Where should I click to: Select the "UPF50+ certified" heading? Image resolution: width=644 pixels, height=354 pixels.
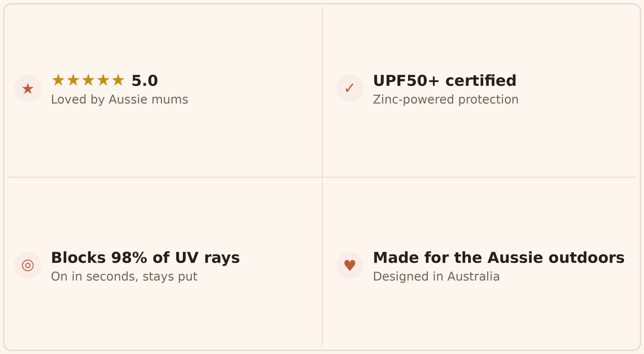click(x=445, y=81)
